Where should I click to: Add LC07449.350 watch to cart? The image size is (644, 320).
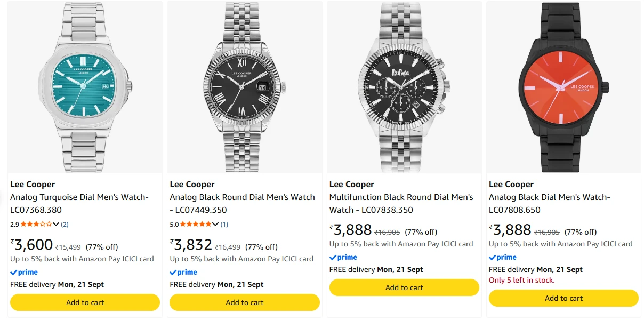pyautogui.click(x=245, y=302)
